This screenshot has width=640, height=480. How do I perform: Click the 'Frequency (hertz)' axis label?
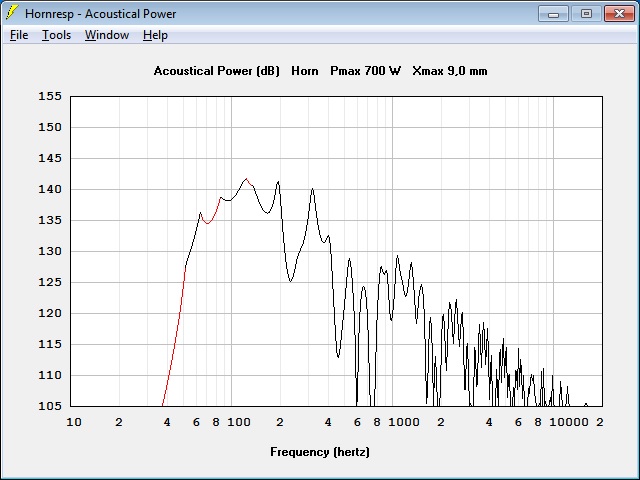coord(320,452)
